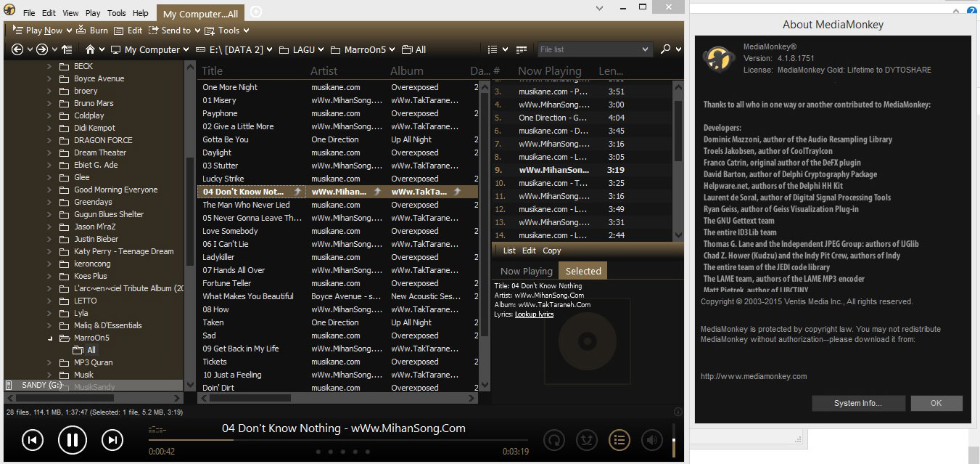Click the MediaMonkey logo icon in the title bar
Image resolution: width=980 pixels, height=464 pixels.
point(10,11)
